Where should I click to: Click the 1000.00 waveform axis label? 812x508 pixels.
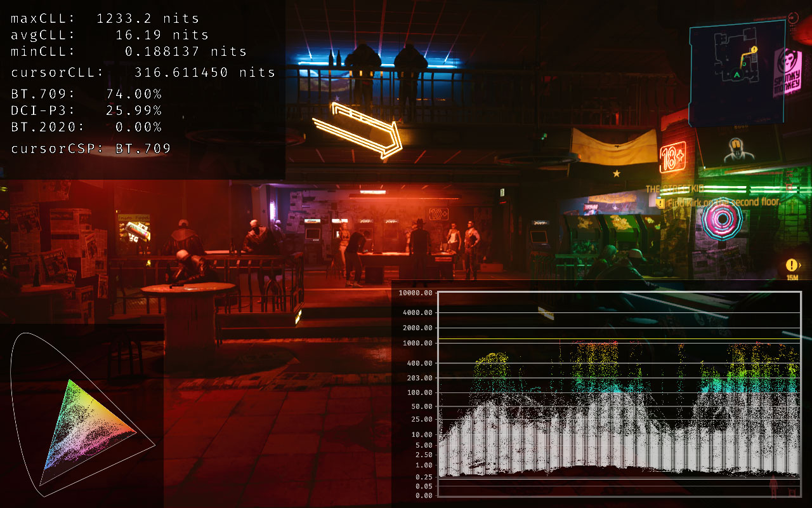tap(418, 343)
